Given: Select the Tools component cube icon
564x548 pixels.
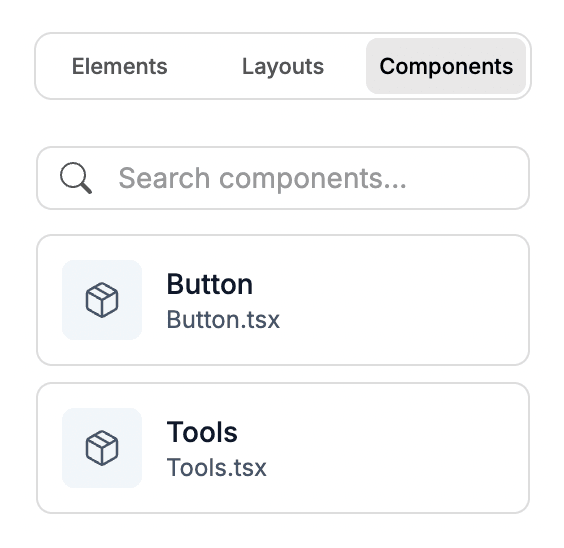Looking at the screenshot, I should [x=102, y=448].
